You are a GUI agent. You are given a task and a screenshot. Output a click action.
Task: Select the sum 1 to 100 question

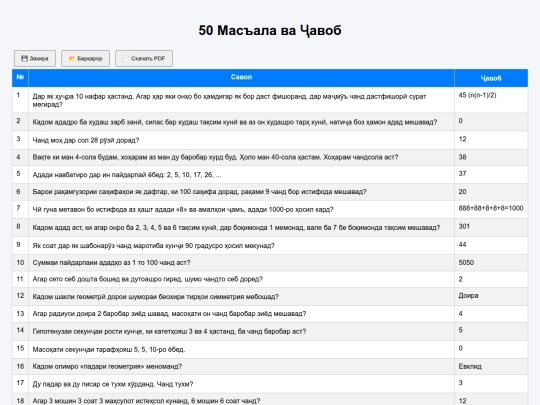point(241,263)
